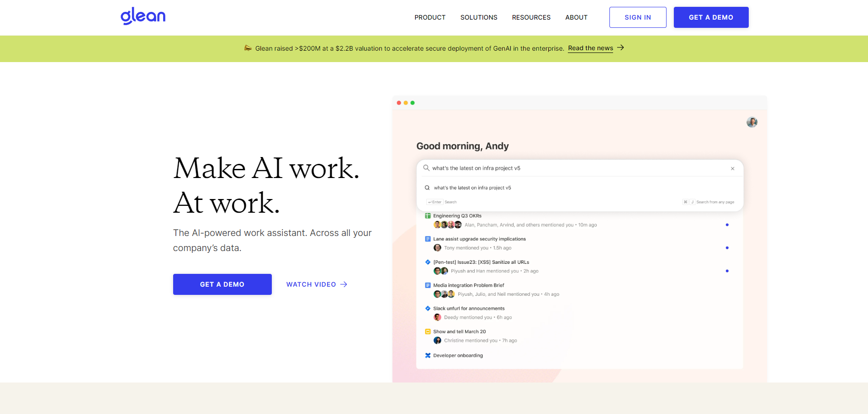Viewport: 868px width, 414px height.
Task: Click avatars under Engineering Q3 OKRs
Action: [x=448, y=225]
